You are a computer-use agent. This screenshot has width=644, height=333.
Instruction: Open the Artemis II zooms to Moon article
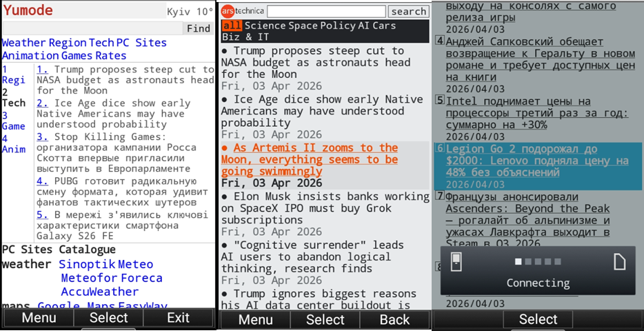[x=310, y=159]
